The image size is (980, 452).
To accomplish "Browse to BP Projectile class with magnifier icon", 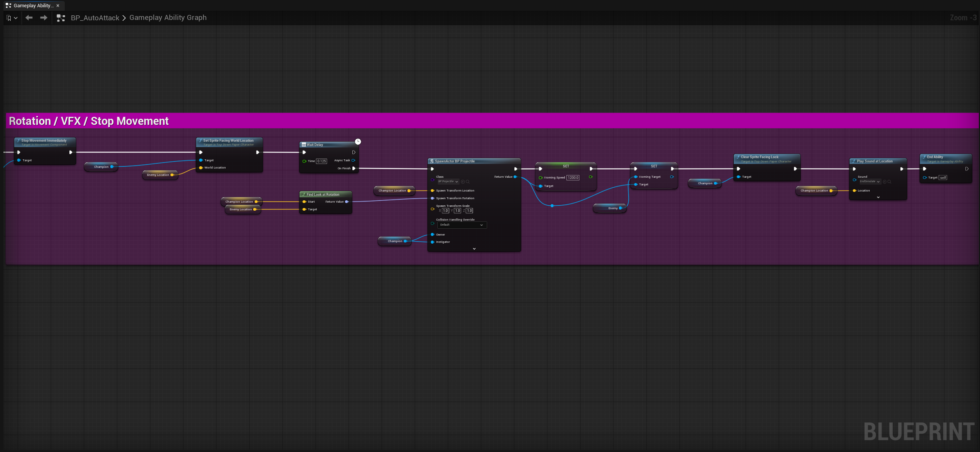I will [x=468, y=182].
